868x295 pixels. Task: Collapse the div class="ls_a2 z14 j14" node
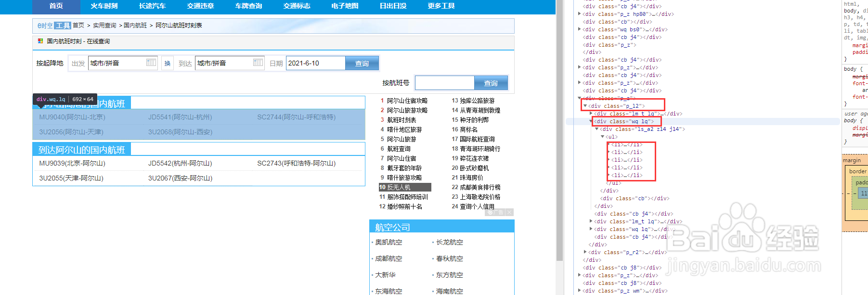click(x=596, y=129)
